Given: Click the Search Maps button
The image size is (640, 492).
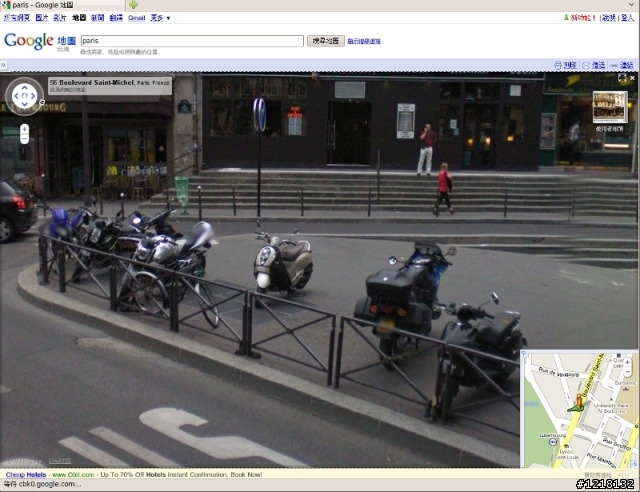Looking at the screenshot, I should pos(325,41).
